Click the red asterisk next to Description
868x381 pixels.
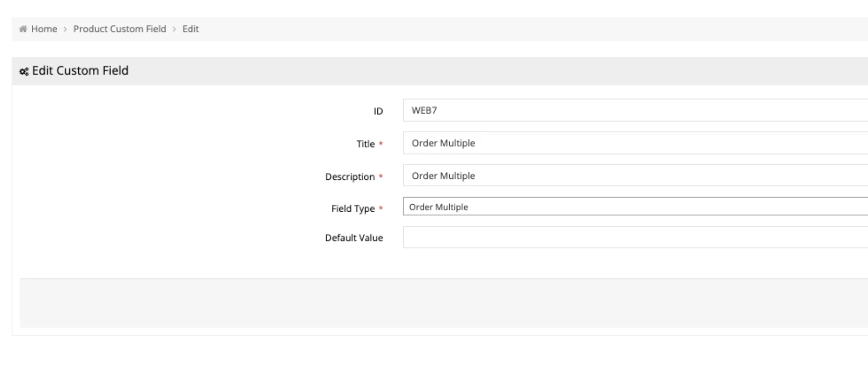pyautogui.click(x=381, y=177)
